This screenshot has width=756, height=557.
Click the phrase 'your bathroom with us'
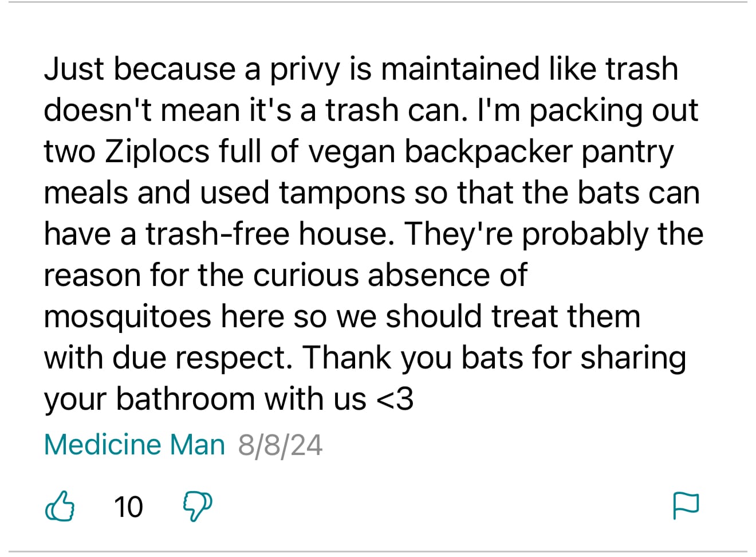(205, 399)
